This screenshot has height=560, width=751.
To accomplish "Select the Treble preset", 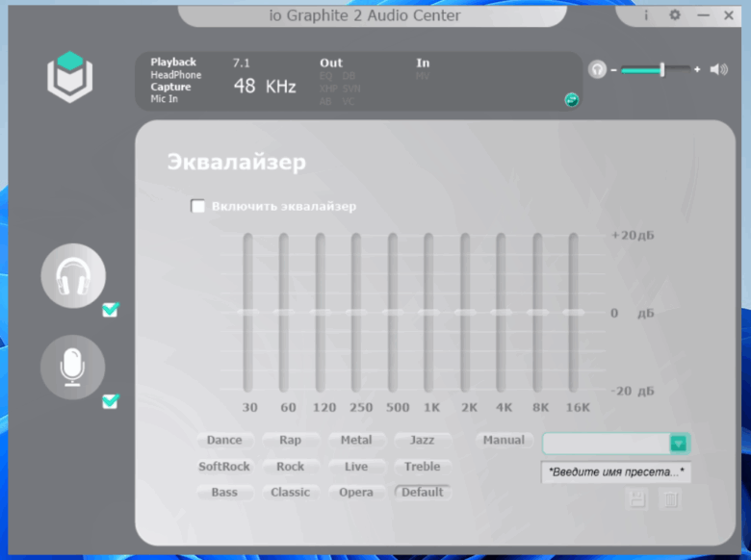I will click(x=422, y=467).
